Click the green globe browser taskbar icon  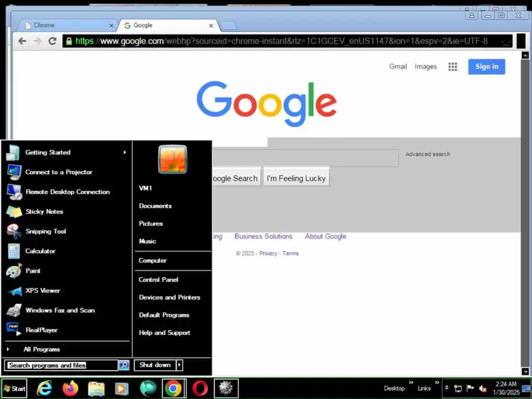click(148, 389)
